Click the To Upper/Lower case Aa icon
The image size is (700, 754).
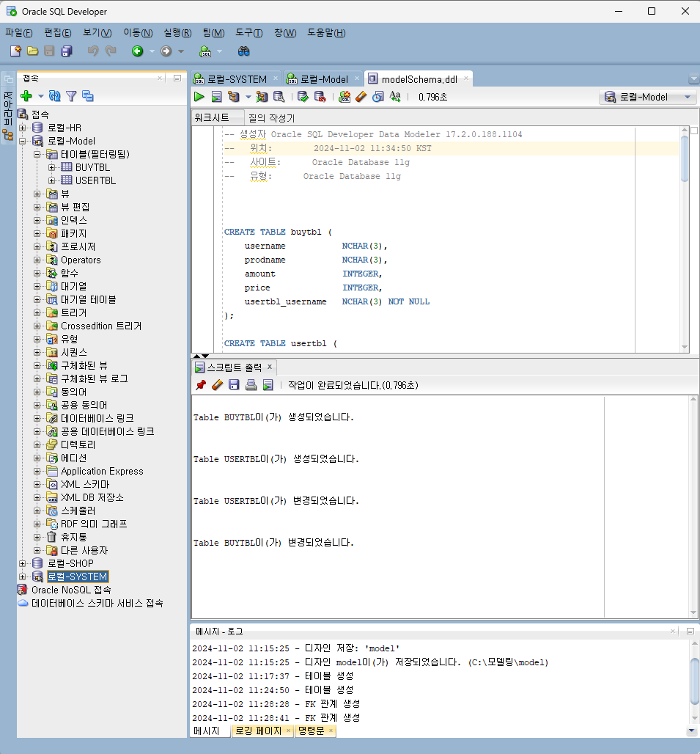[395, 97]
